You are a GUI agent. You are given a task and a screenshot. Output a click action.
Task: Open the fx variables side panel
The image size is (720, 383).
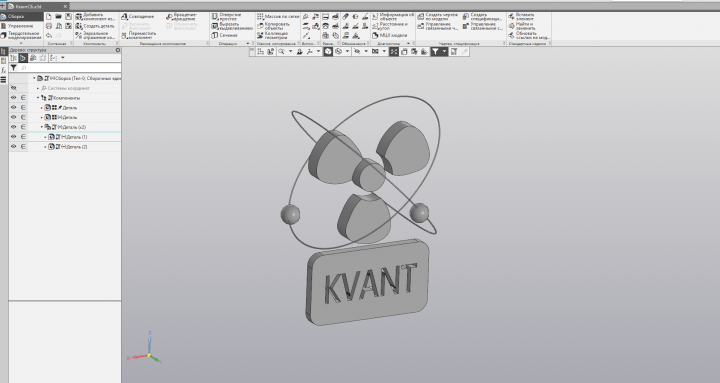[x=3, y=70]
